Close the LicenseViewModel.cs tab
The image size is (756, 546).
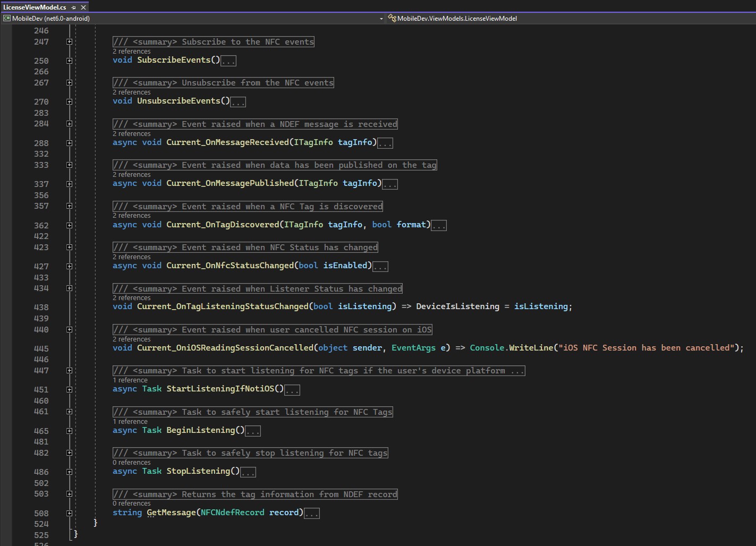pos(83,7)
